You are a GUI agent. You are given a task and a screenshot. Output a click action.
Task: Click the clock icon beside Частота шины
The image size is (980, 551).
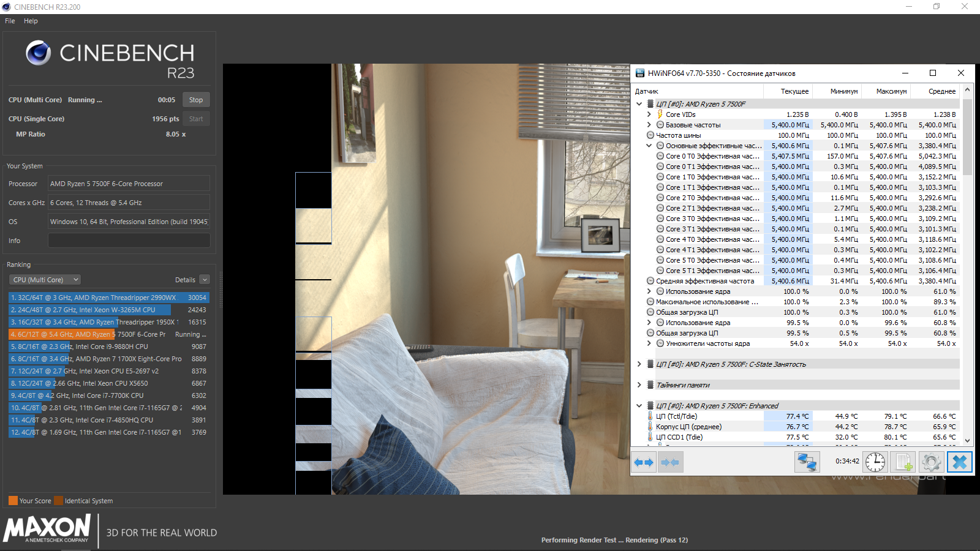(650, 135)
